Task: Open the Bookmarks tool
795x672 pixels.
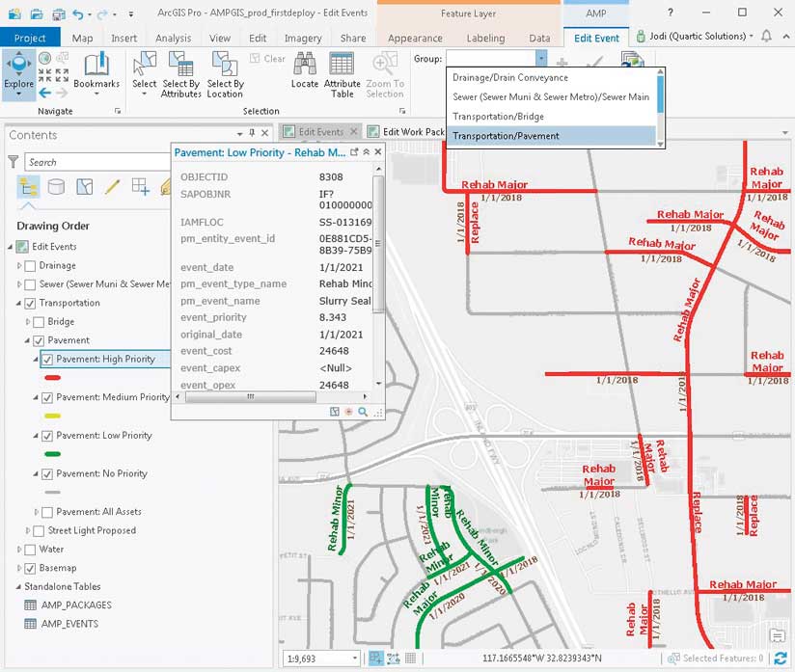Action: (96, 74)
